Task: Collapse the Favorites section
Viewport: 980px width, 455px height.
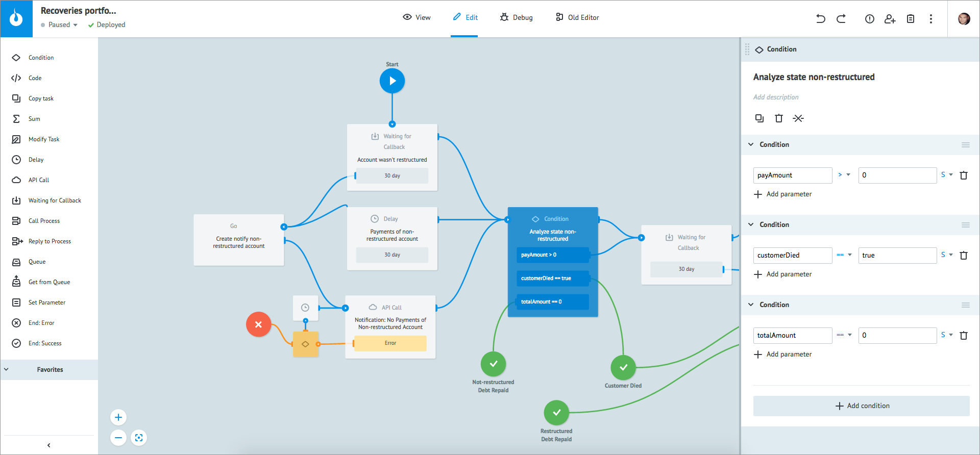Action: pyautogui.click(x=7, y=369)
